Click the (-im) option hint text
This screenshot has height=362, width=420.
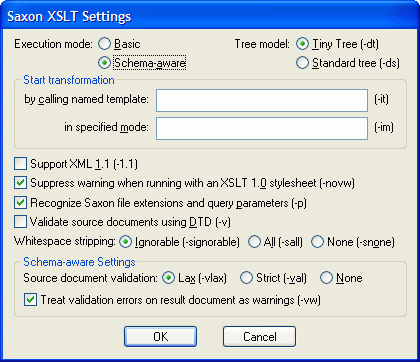[x=384, y=127]
